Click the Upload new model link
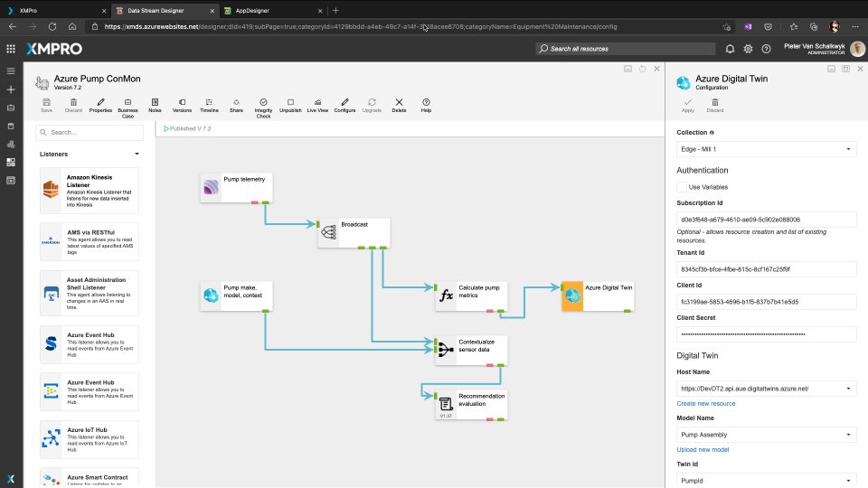This screenshot has width=868, height=488. [x=703, y=449]
